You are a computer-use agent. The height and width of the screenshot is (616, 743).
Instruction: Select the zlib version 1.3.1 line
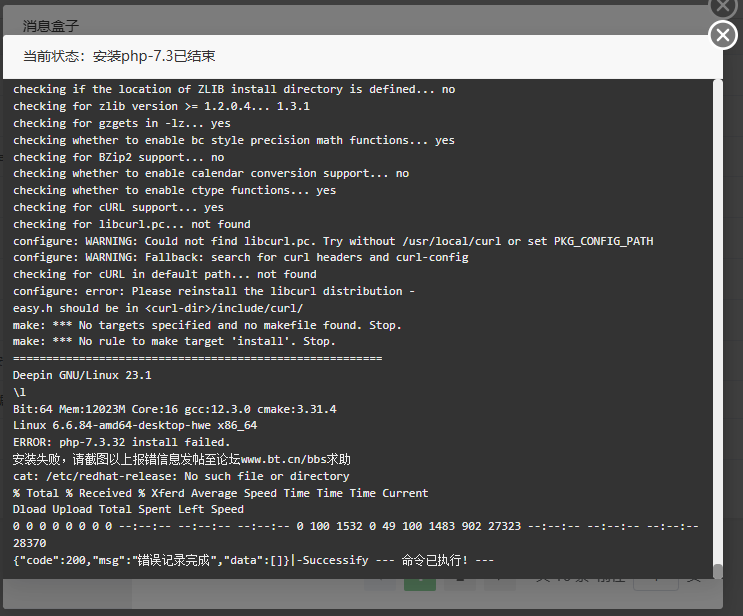[x=162, y=106]
